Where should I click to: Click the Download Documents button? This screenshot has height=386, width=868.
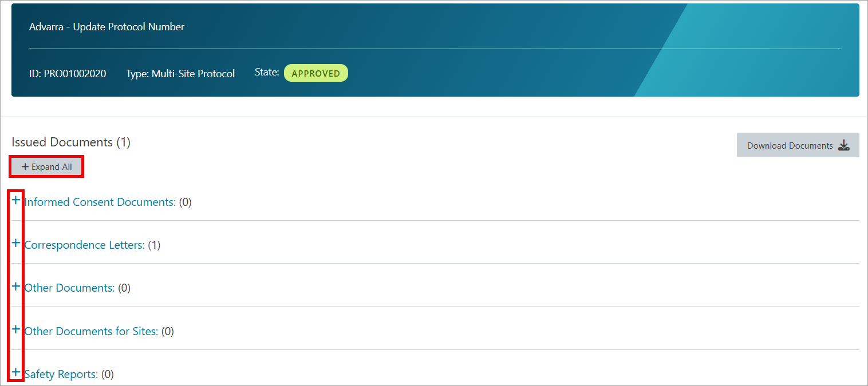pos(798,145)
